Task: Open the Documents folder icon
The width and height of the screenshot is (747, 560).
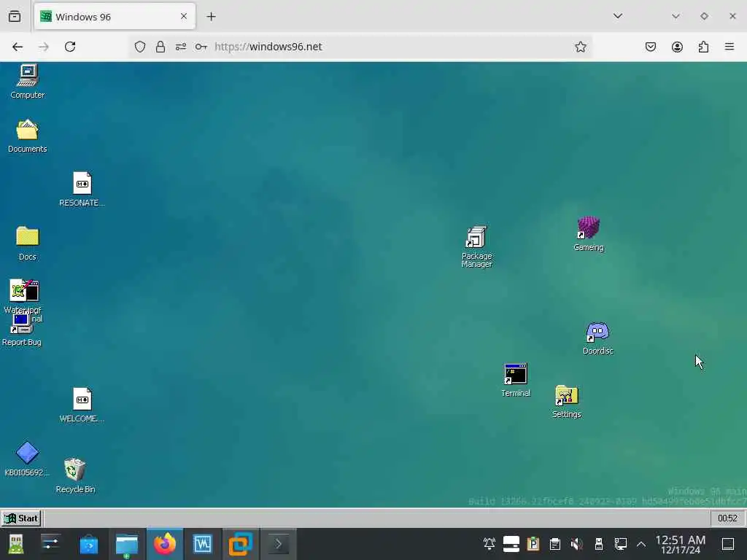Action: 27,135
